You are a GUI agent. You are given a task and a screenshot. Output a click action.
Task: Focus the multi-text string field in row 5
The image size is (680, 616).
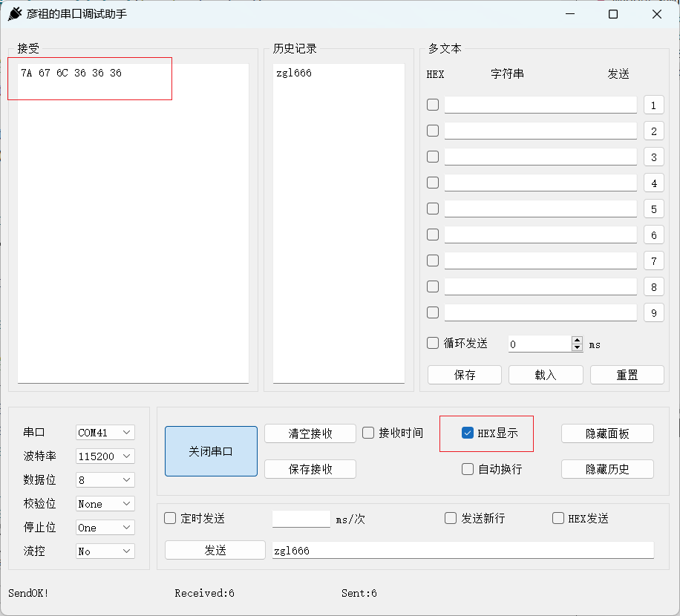pos(540,209)
